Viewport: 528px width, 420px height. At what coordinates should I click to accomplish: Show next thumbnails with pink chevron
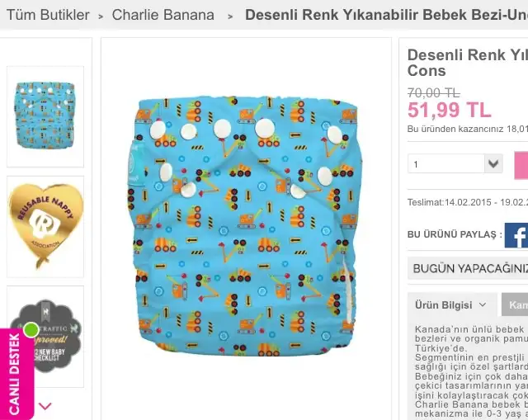[x=45, y=406]
